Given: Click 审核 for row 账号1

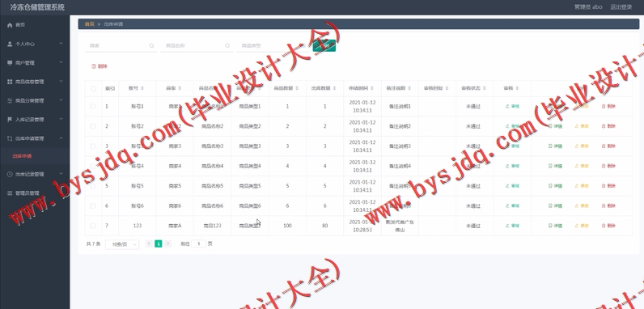Looking at the screenshot, I should pyautogui.click(x=513, y=107).
